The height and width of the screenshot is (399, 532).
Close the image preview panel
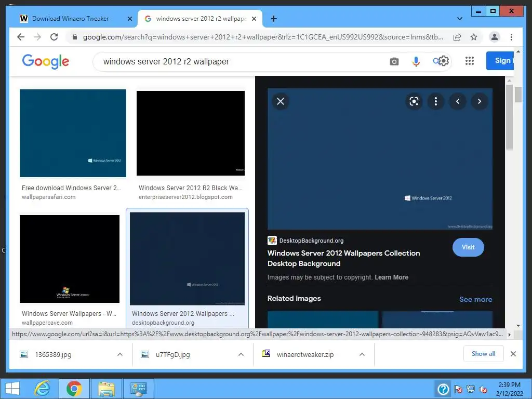click(x=280, y=101)
